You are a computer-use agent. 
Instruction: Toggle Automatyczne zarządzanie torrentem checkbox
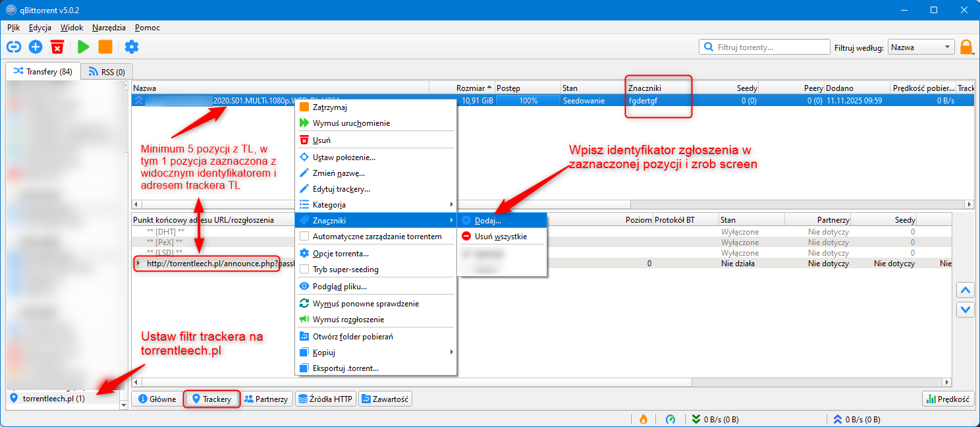(304, 236)
